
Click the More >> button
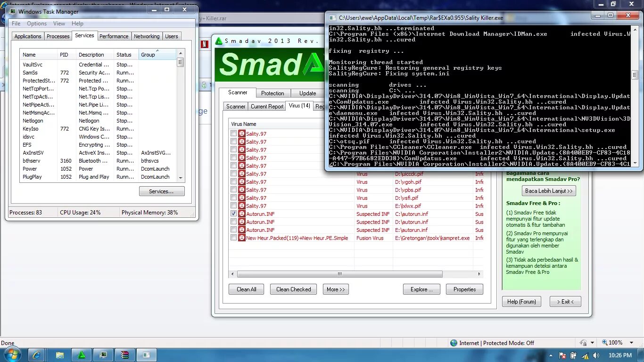[x=336, y=289]
